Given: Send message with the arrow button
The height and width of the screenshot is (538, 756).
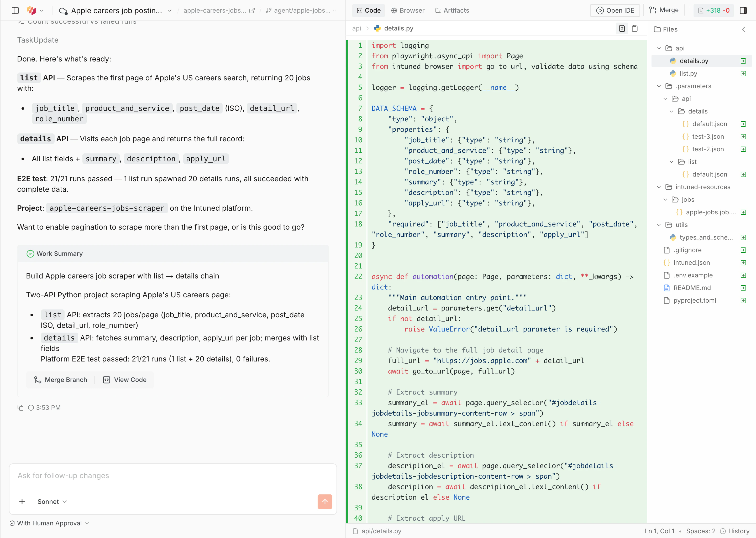Looking at the screenshot, I should click(325, 501).
